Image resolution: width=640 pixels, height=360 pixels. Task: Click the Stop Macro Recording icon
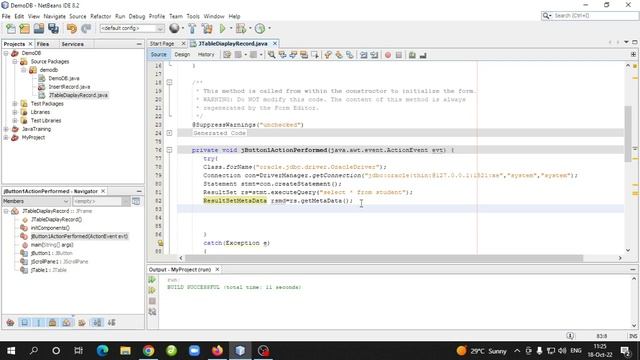click(399, 55)
